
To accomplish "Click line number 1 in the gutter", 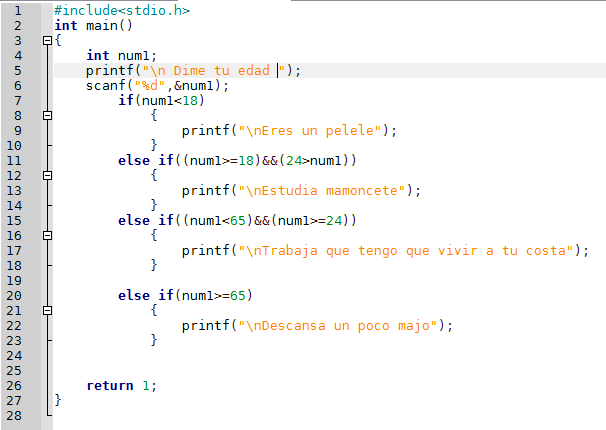I will (18, 11).
